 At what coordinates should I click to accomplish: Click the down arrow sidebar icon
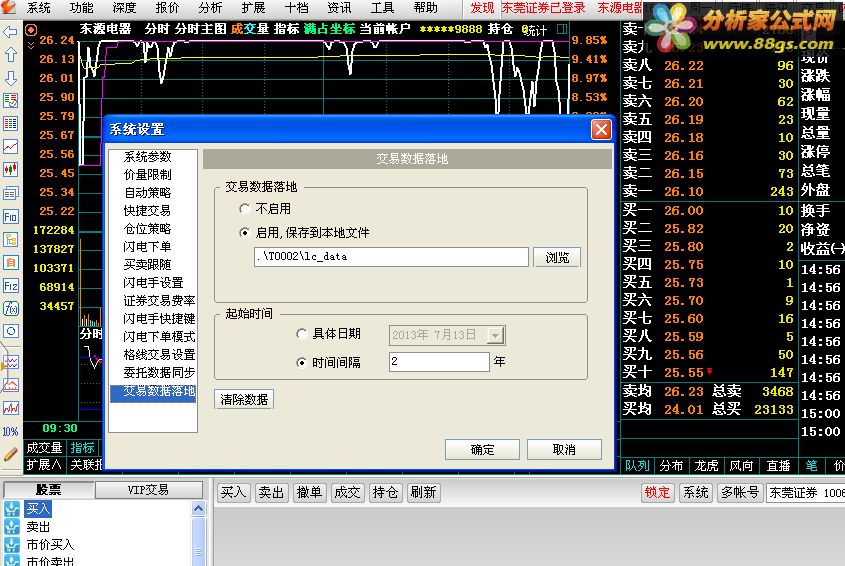click(10, 78)
